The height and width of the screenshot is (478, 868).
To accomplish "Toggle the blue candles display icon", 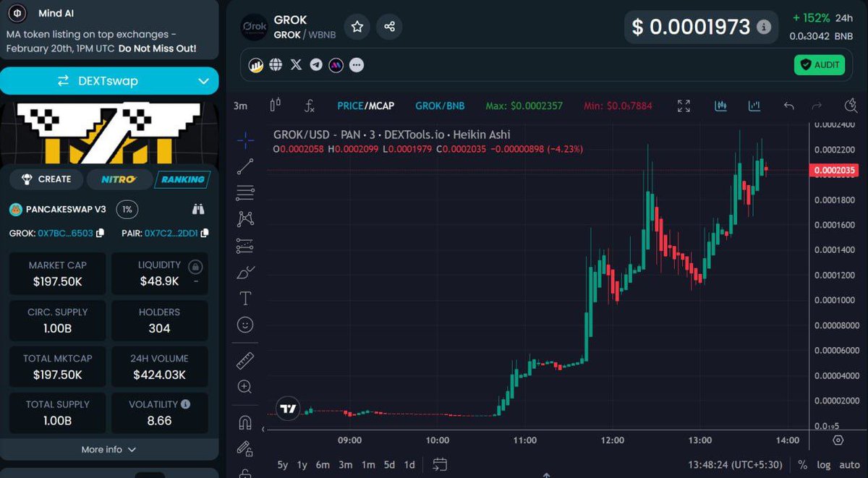I will (x=720, y=106).
